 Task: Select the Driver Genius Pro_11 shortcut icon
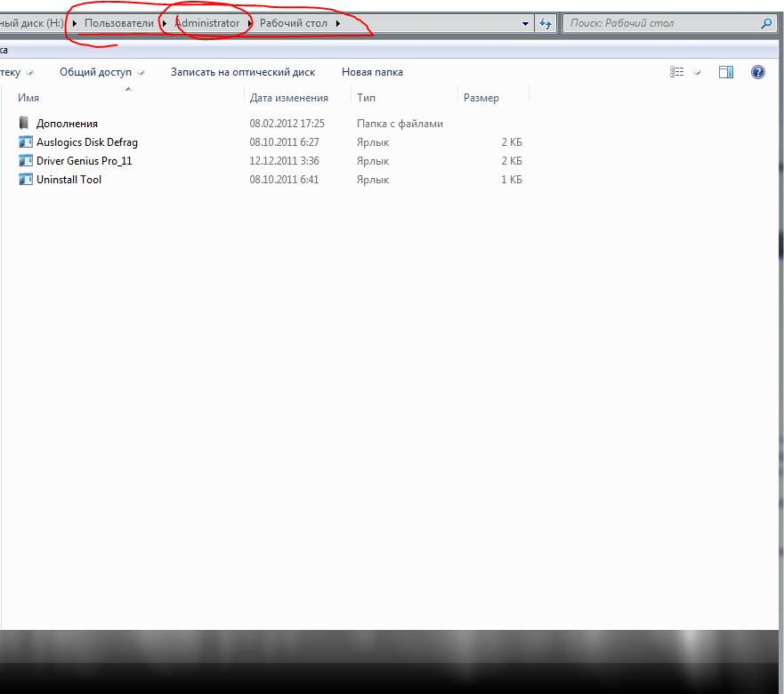(x=26, y=160)
